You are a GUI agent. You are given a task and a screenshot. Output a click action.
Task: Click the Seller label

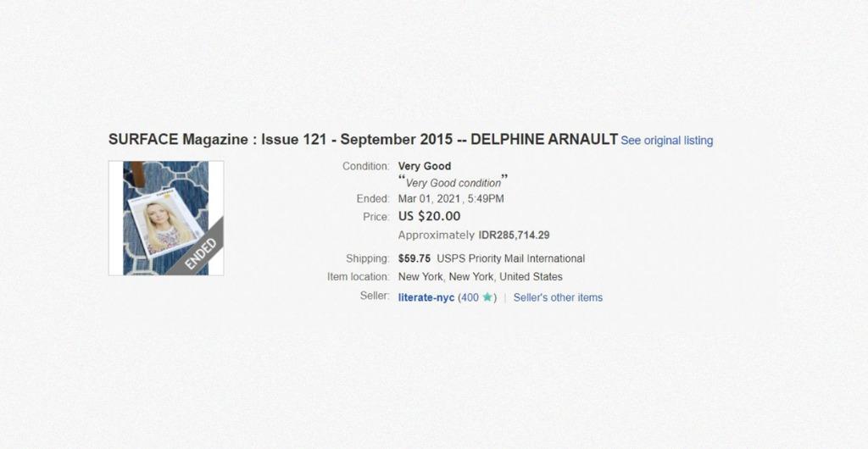pos(375,297)
